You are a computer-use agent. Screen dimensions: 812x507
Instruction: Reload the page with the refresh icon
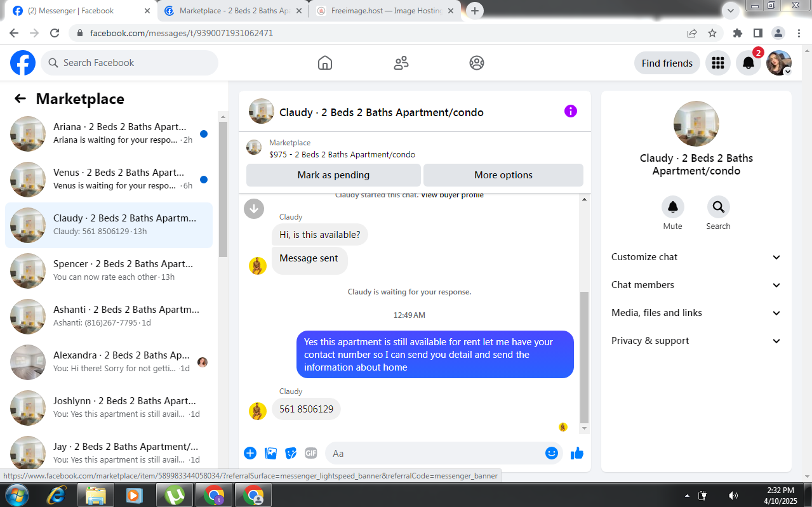(x=55, y=33)
